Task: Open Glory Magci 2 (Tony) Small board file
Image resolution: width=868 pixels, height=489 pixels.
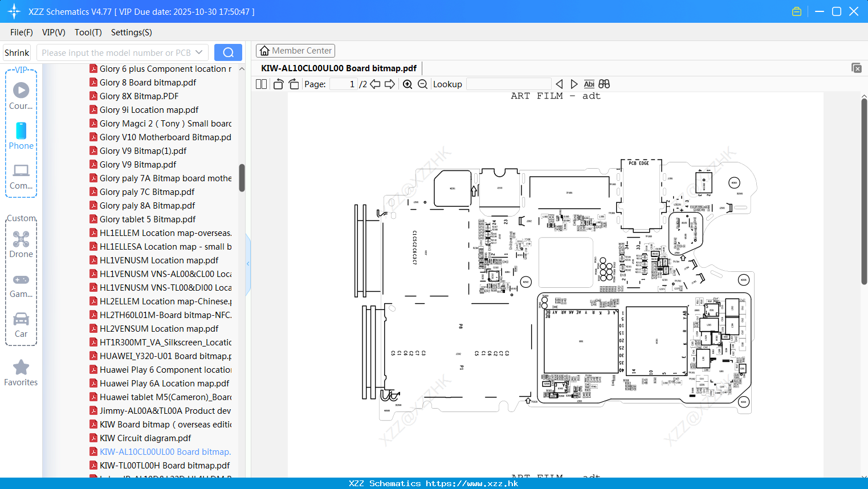Action: (161, 123)
